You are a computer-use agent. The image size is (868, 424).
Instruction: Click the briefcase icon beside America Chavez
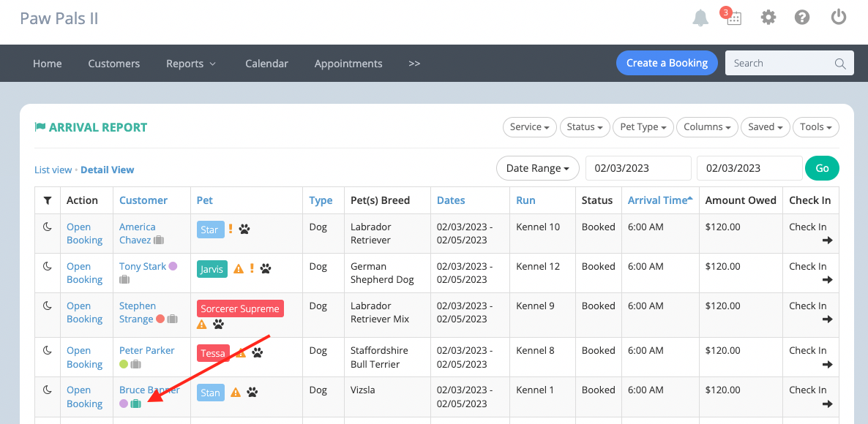tap(159, 241)
